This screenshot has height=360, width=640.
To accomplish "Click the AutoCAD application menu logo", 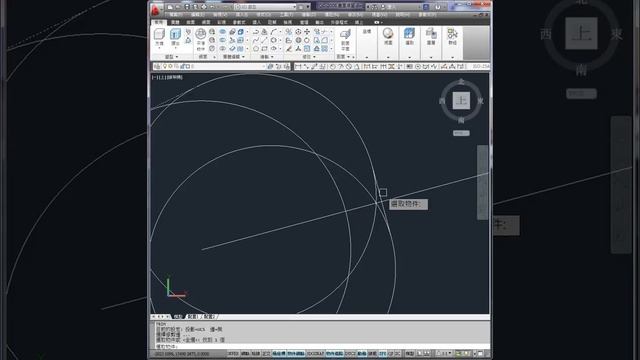I will pyautogui.click(x=156, y=9).
